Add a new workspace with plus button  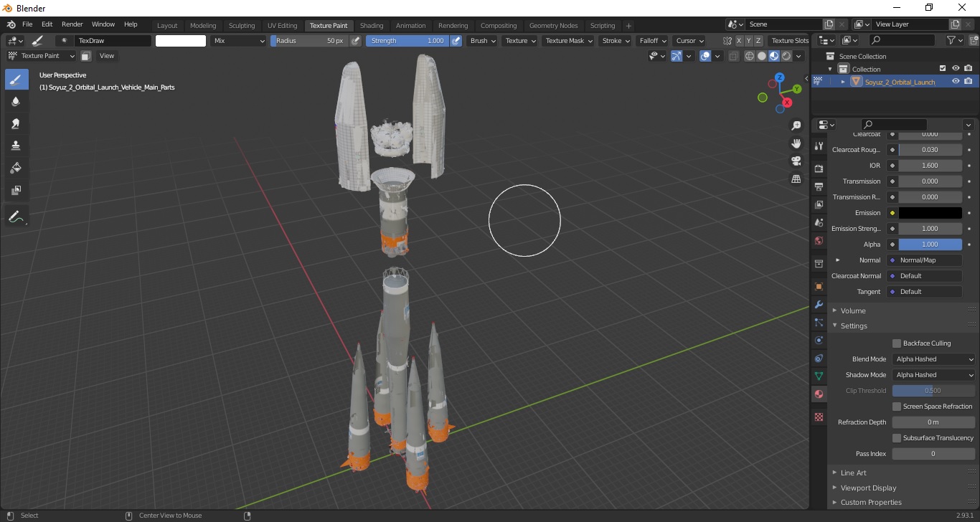click(x=628, y=26)
